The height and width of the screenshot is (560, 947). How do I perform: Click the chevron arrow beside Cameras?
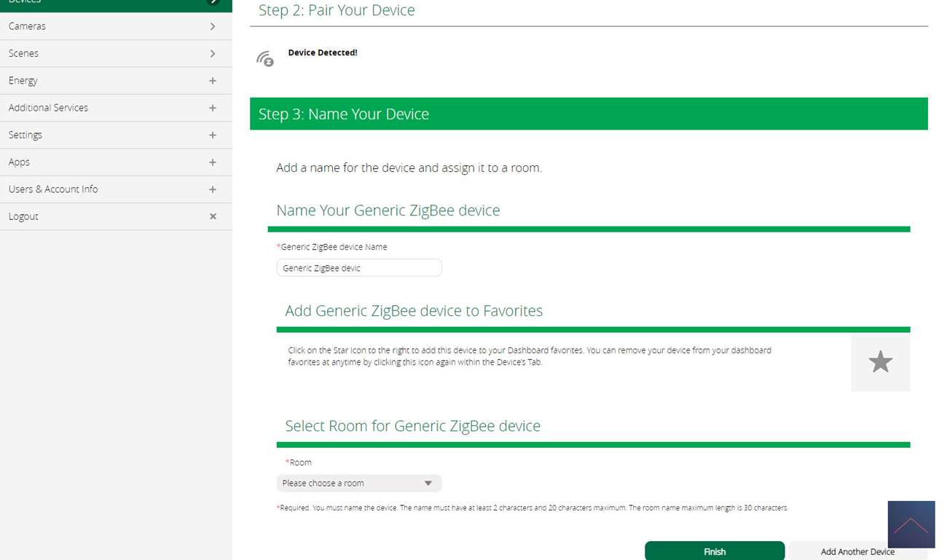213,26
